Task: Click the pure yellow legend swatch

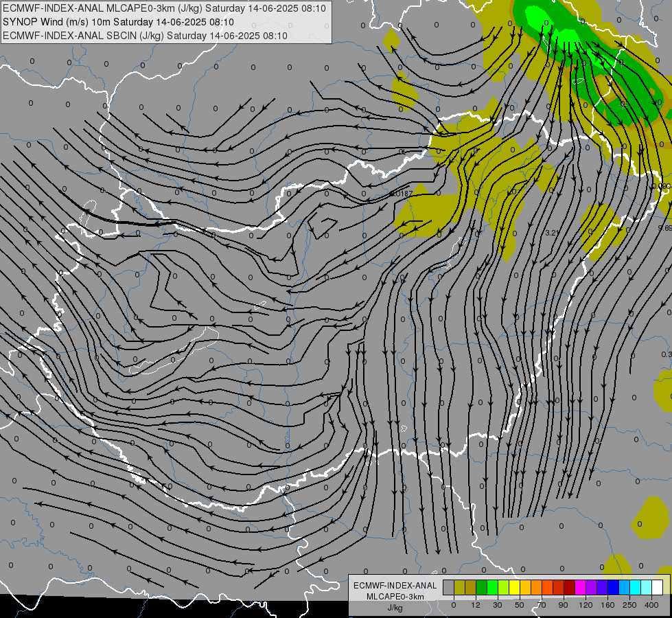Action: pyautogui.click(x=515, y=587)
